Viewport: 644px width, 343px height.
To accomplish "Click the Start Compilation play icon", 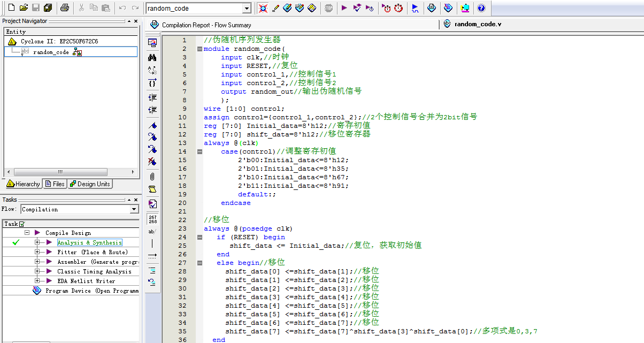I will click(344, 8).
